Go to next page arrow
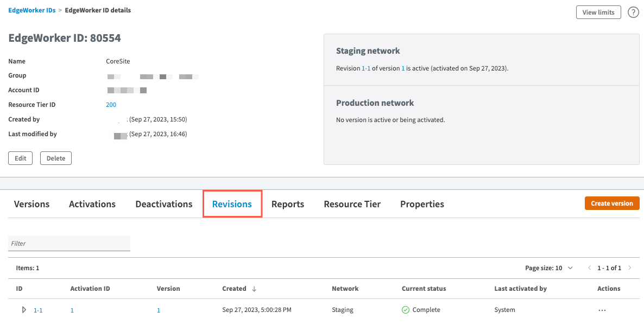 (630, 268)
